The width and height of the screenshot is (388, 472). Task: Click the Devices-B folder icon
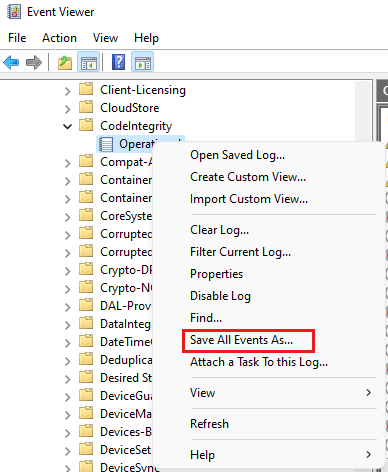(x=86, y=431)
